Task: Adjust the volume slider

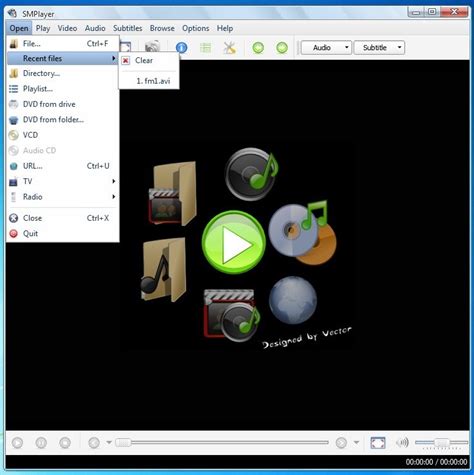Action: [441, 443]
